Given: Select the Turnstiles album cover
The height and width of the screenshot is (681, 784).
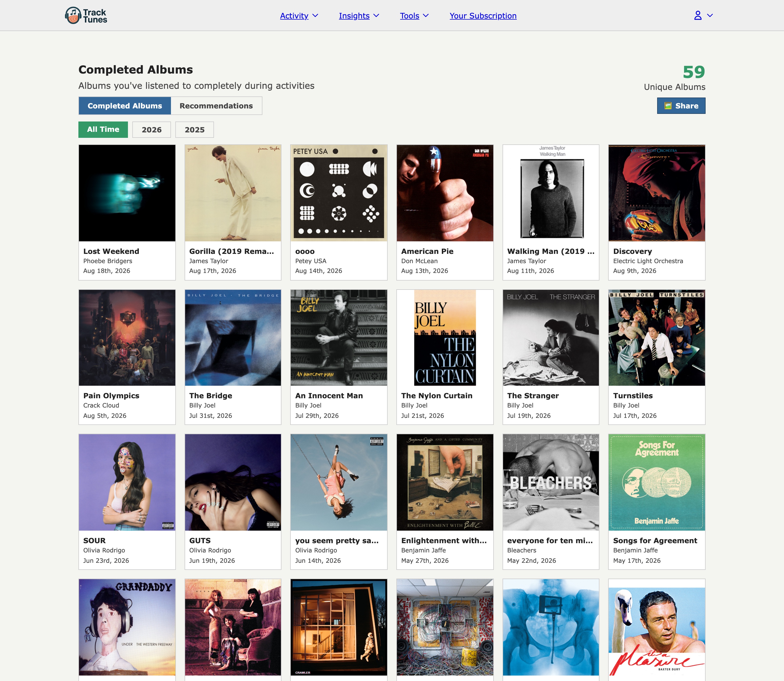Looking at the screenshot, I should tap(657, 338).
